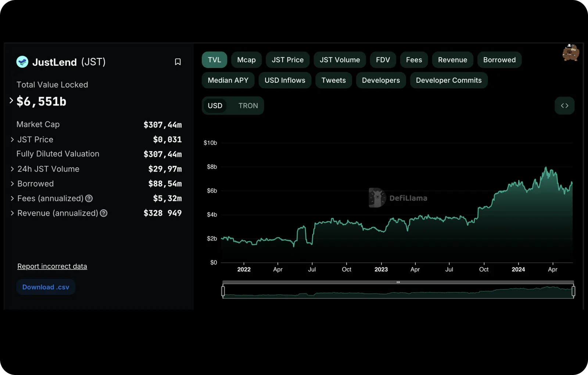Show the Developers chart series
This screenshot has width=588, height=375.
point(381,80)
